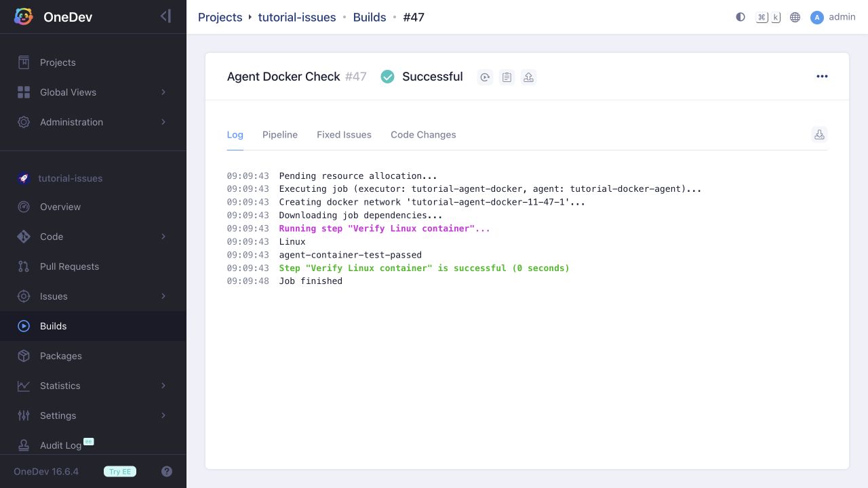Open tutorial-issues project in sidebar
This screenshot has width=868, height=488.
pos(70,178)
